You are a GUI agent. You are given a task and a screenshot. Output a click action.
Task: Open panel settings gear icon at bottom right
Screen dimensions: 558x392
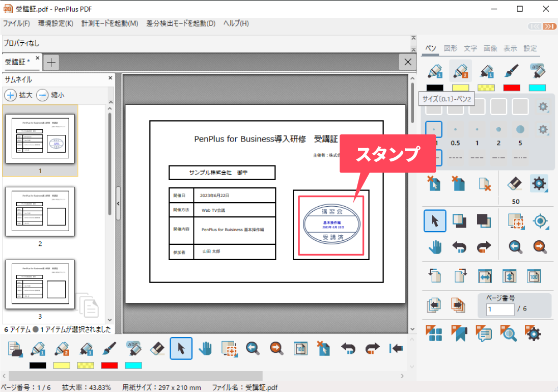[533, 333]
